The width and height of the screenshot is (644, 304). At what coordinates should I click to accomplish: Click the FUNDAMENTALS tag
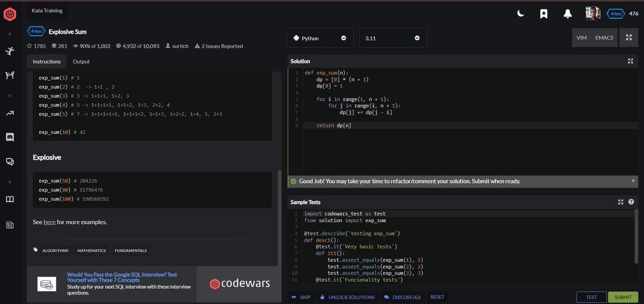tap(130, 251)
